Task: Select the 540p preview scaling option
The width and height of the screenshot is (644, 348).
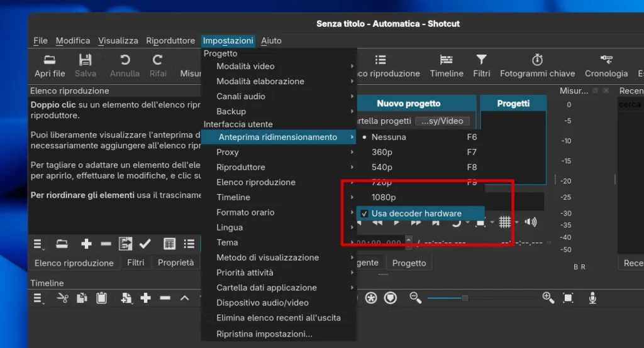Action: pos(420,168)
